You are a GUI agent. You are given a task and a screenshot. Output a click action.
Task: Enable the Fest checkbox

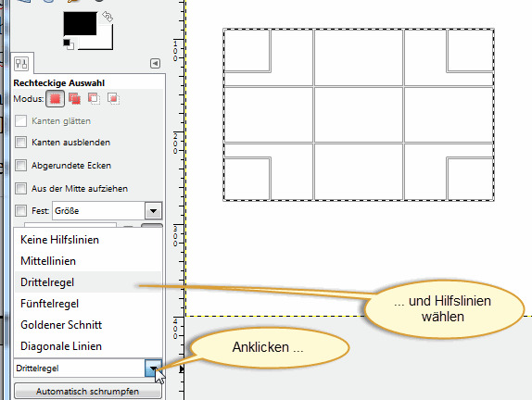point(20,211)
